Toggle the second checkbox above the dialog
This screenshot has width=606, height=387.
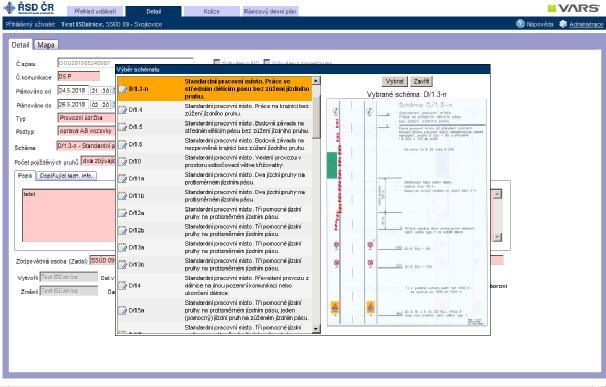coord(267,62)
